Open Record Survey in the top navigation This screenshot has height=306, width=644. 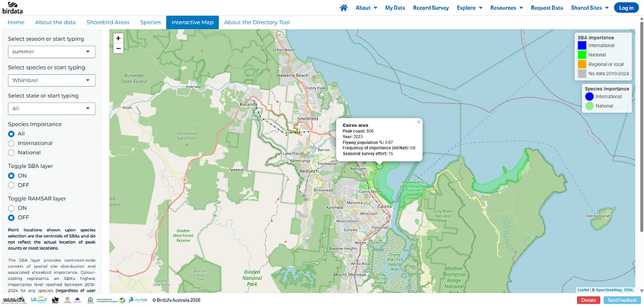[x=431, y=8]
